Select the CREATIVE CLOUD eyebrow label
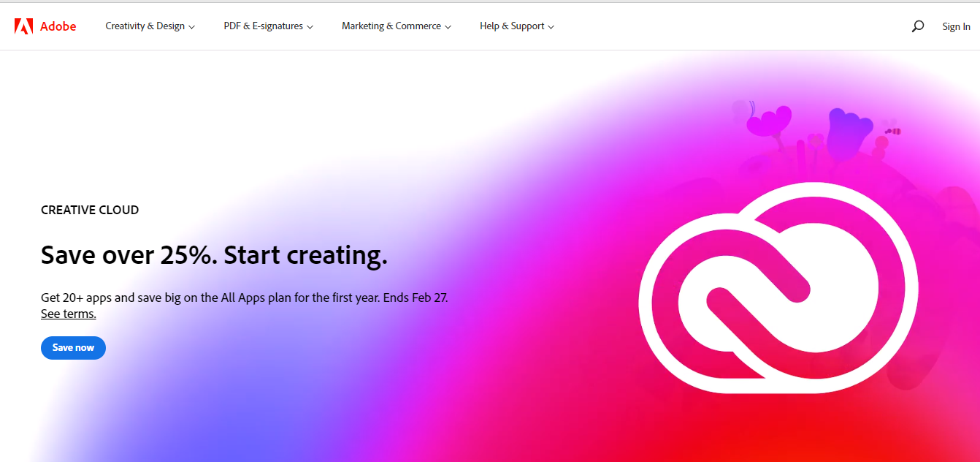The width and height of the screenshot is (980, 462). tap(89, 210)
